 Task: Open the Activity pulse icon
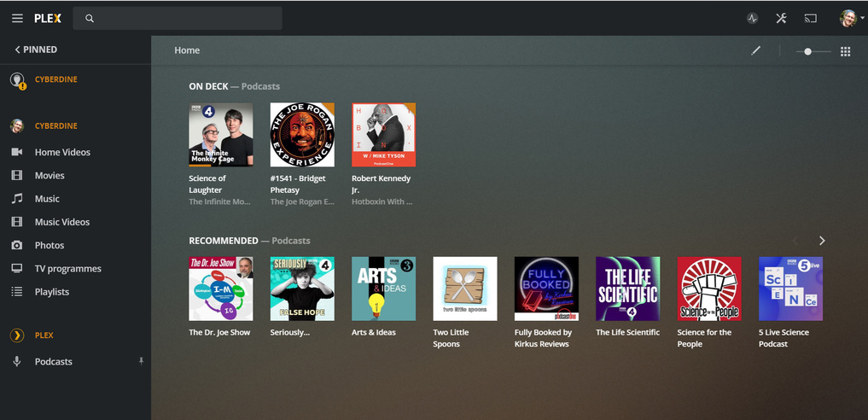pos(752,18)
